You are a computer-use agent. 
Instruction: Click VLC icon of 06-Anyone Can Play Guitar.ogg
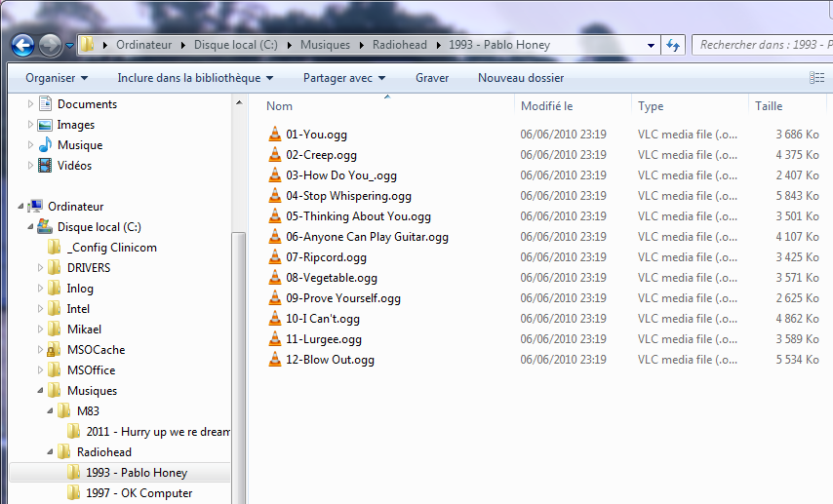pos(275,236)
